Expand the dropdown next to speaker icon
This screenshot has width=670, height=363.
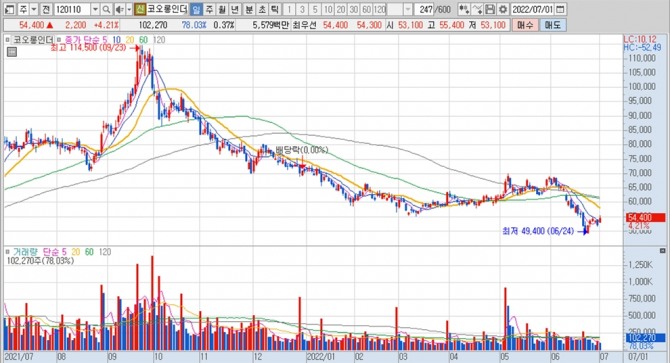point(129,9)
